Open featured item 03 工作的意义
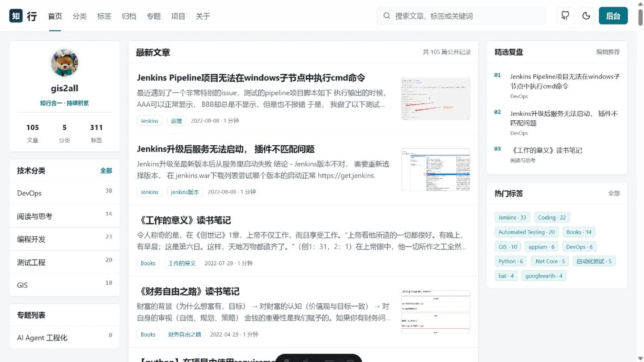This screenshot has width=644, height=362. pos(546,150)
